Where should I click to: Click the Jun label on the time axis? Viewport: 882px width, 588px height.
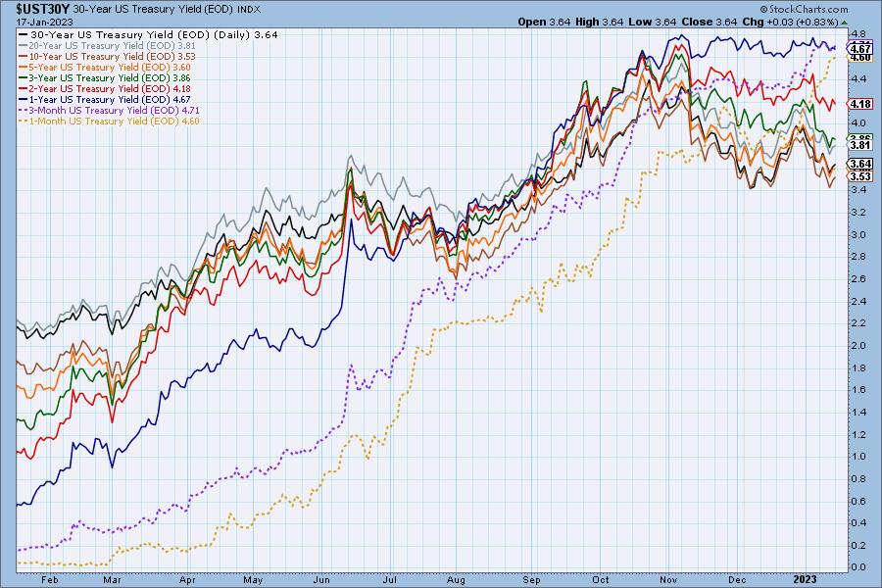point(321,579)
